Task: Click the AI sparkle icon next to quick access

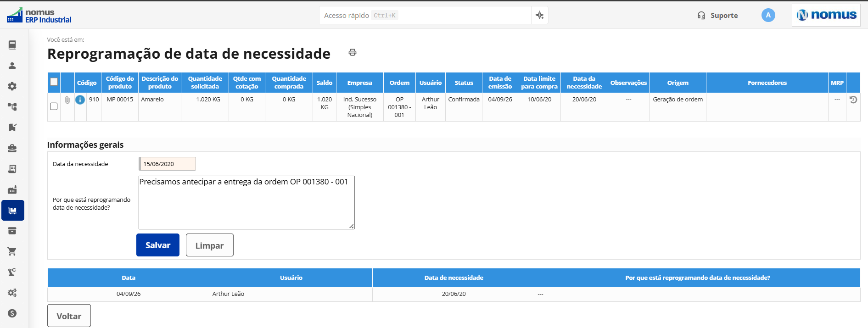Action: point(540,15)
